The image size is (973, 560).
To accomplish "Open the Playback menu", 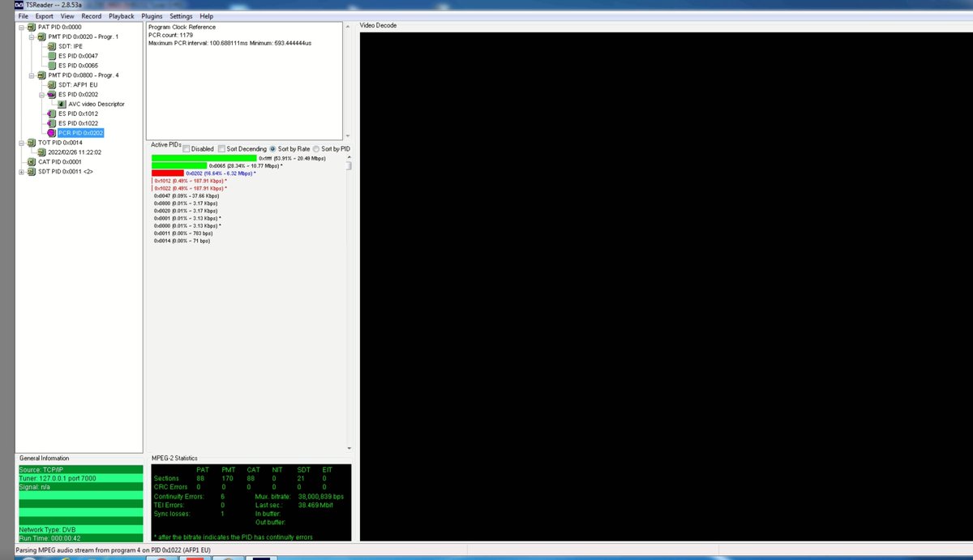I will click(x=122, y=16).
